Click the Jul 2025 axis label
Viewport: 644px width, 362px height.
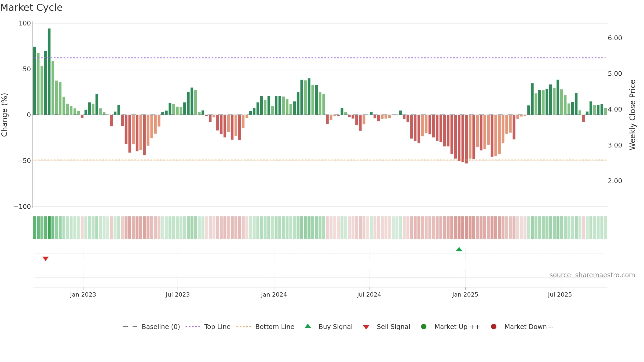[560, 295]
